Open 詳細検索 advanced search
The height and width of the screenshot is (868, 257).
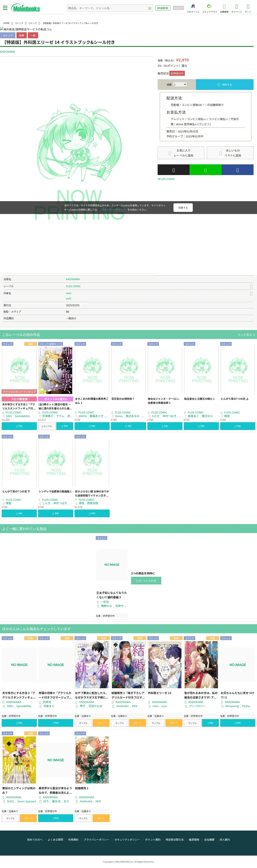[163, 8]
